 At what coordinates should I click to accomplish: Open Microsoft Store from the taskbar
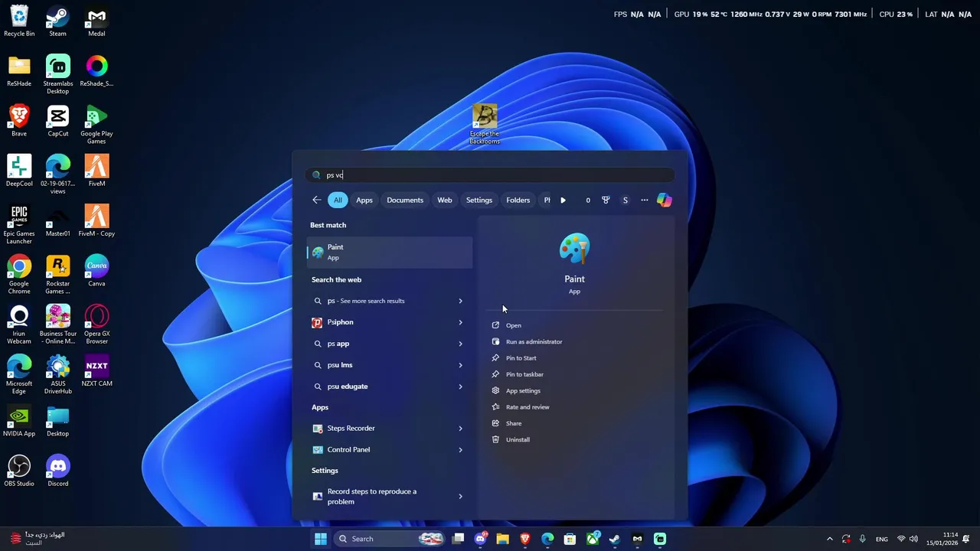570,539
